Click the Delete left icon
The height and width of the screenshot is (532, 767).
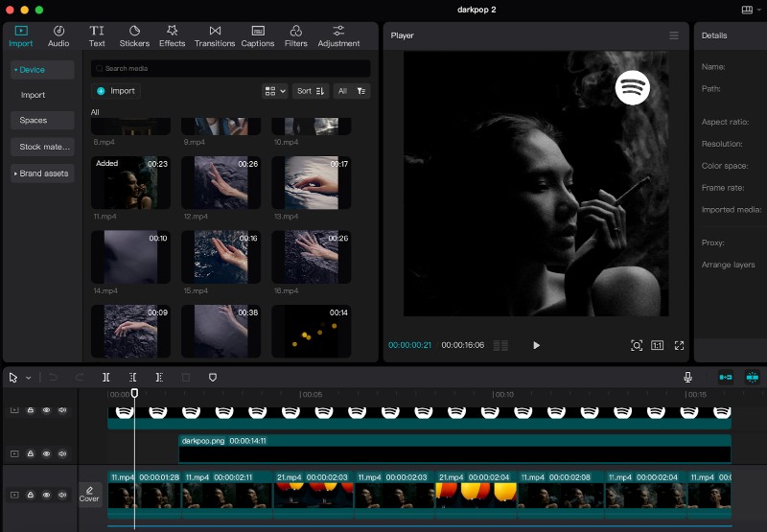coord(132,378)
